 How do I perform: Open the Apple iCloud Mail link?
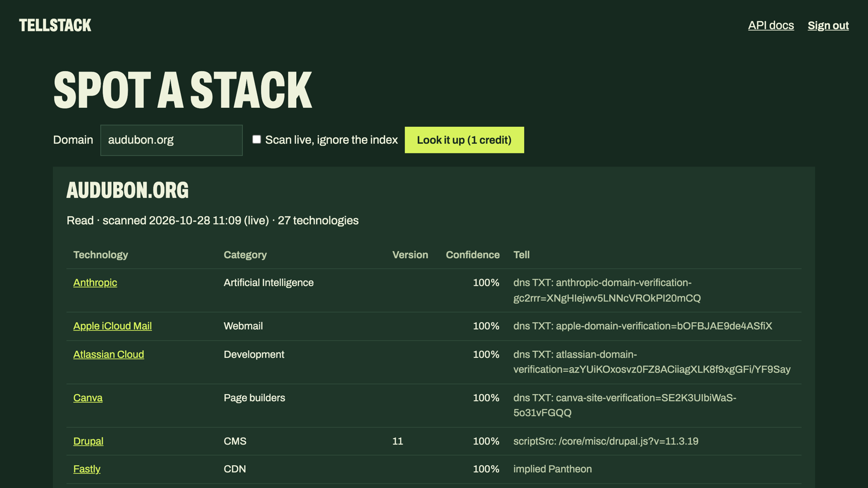112,326
